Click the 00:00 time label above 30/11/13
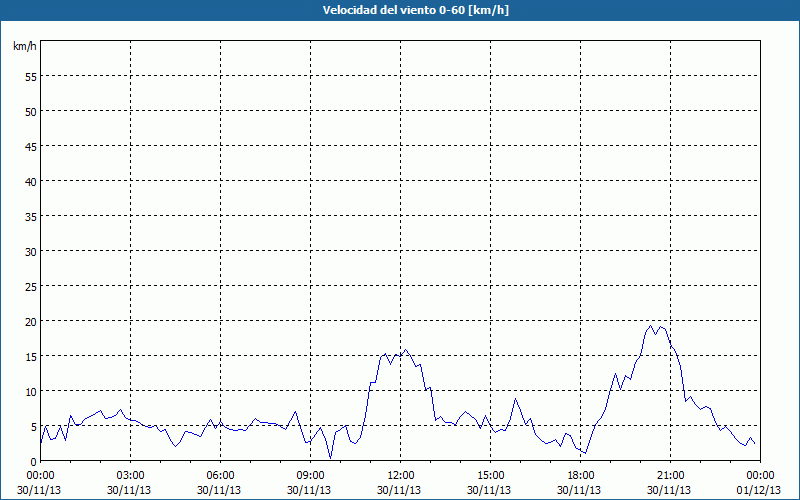The height and width of the screenshot is (500, 800). click(40, 476)
